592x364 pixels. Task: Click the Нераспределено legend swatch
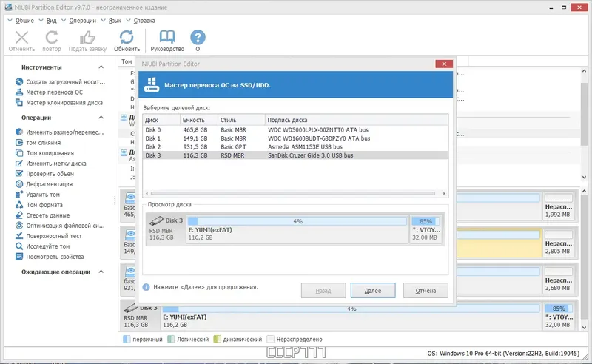coord(270,339)
